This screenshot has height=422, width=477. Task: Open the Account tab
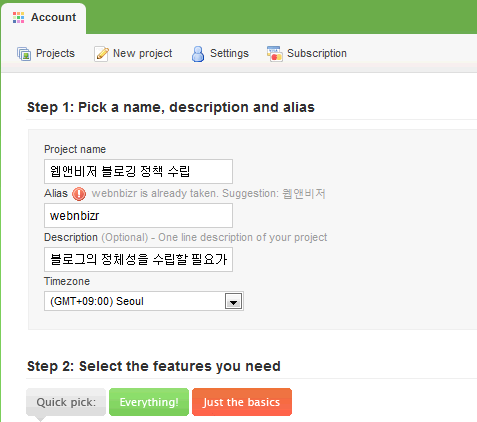pyautogui.click(x=44, y=18)
